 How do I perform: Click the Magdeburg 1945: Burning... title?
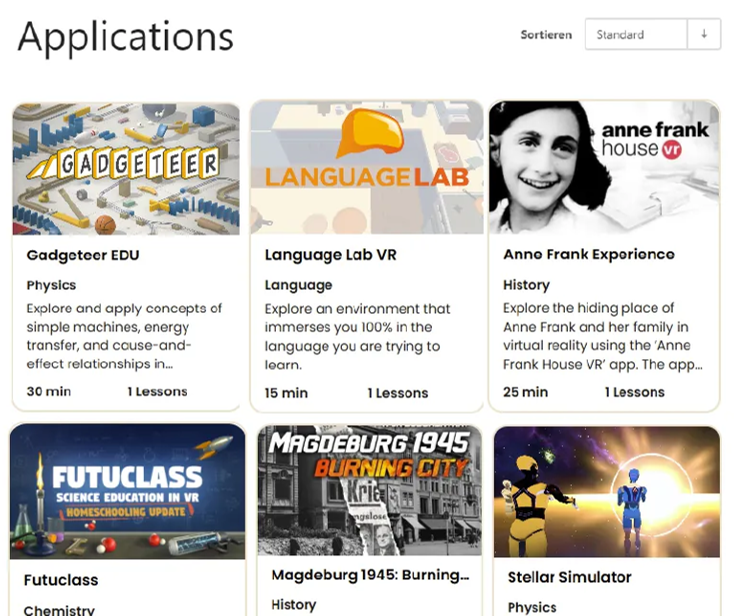[370, 575]
